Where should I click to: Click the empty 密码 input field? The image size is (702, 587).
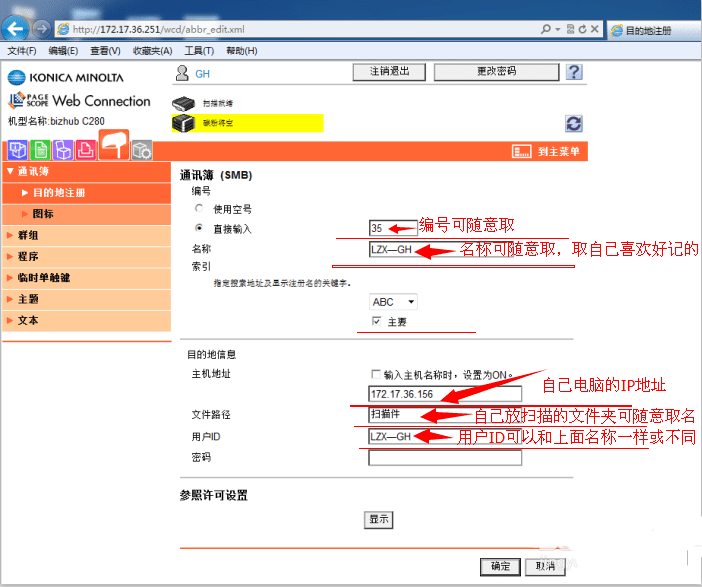pyautogui.click(x=445, y=458)
